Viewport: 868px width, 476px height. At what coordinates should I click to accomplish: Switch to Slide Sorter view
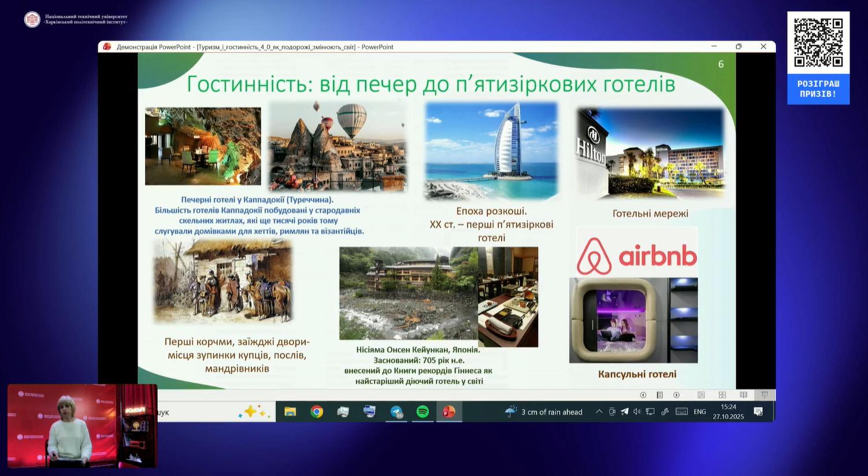pyautogui.click(x=722, y=395)
